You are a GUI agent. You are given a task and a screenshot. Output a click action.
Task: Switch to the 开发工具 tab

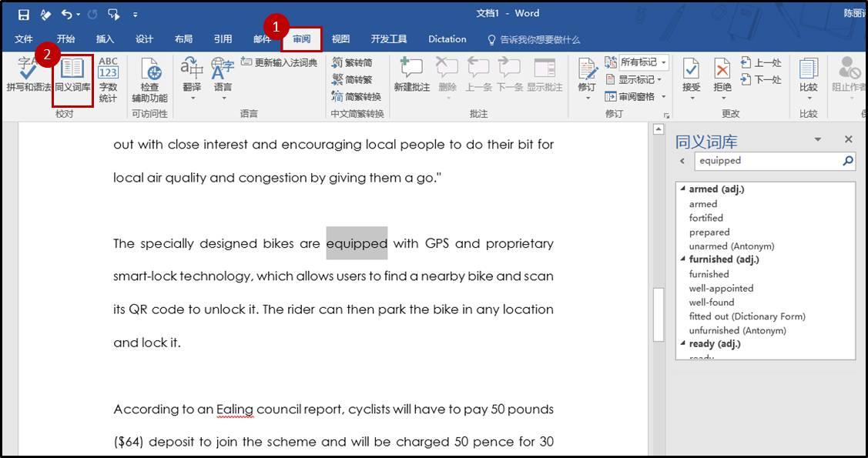tap(389, 38)
